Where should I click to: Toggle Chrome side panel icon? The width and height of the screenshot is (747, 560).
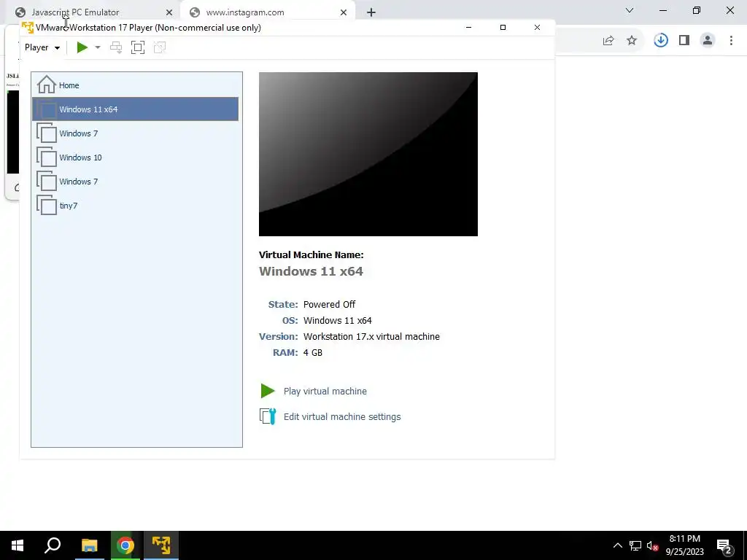[684, 41]
